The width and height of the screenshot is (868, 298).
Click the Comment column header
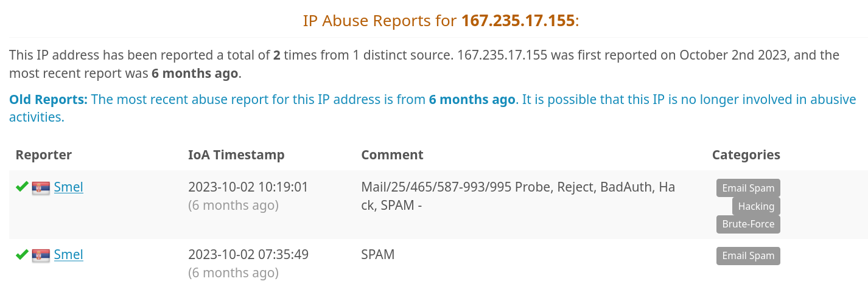[392, 155]
